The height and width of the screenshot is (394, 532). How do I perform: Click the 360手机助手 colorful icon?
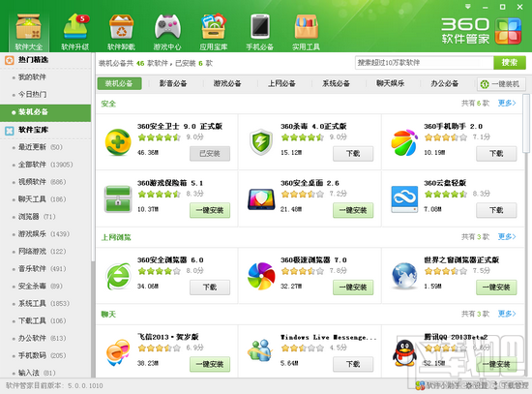tap(404, 142)
